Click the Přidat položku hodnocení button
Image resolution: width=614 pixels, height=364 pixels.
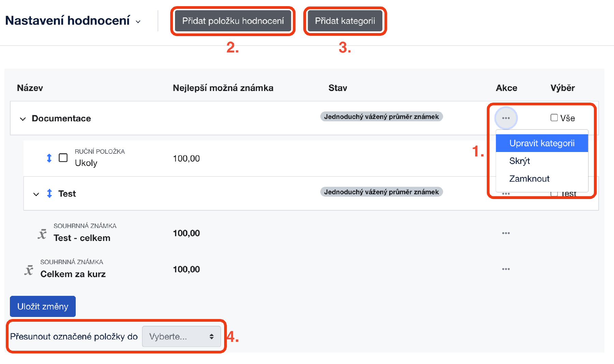(x=233, y=21)
